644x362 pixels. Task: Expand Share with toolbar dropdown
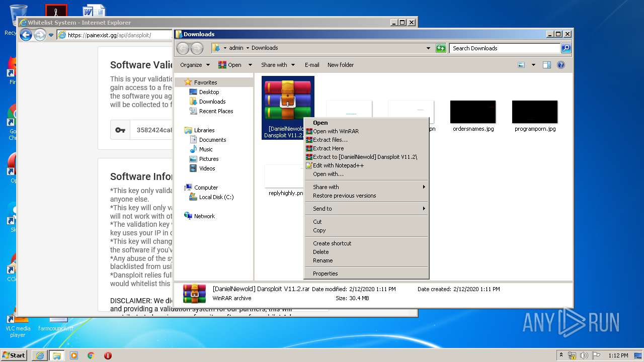277,65
